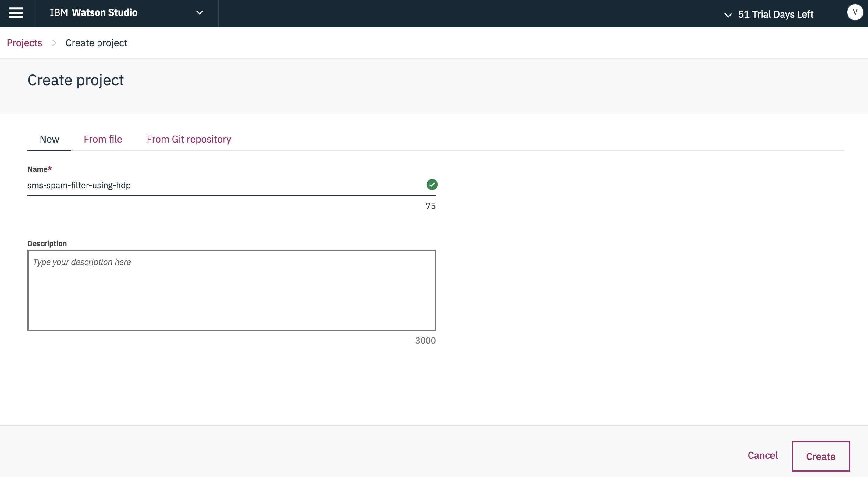Image resolution: width=868 pixels, height=477 pixels.
Task: Click the 51 Trial Days Left text
Action: point(775,14)
